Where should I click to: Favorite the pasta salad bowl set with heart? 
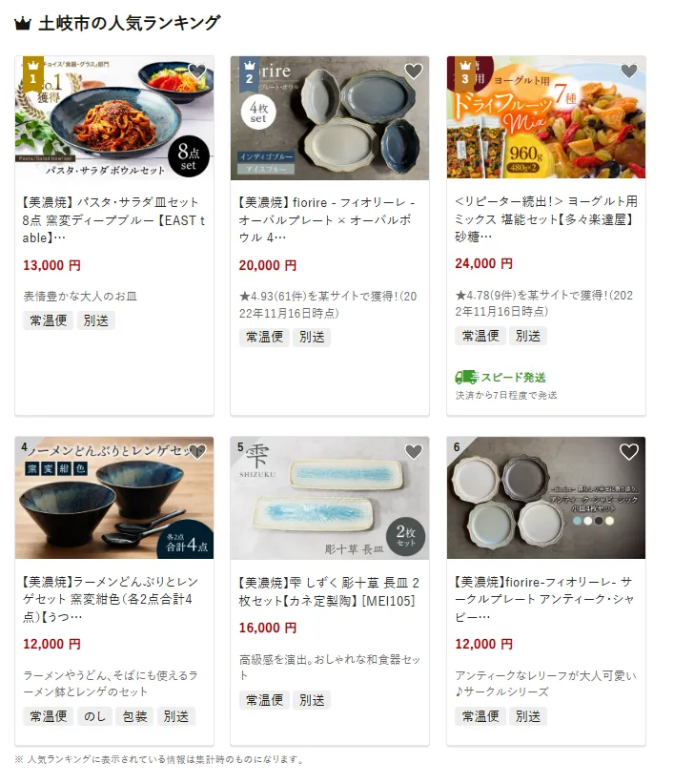pos(197,72)
